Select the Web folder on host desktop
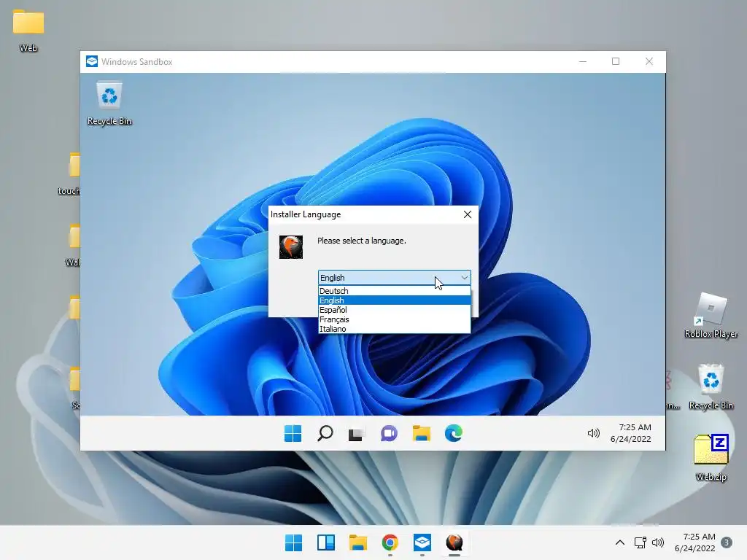 28,31
